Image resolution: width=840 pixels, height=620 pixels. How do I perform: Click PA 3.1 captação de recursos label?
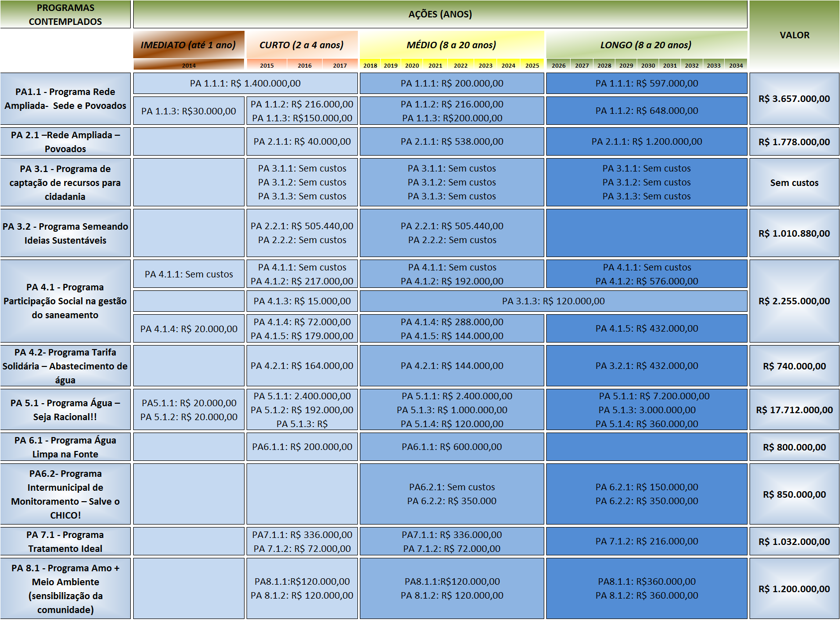65,182
